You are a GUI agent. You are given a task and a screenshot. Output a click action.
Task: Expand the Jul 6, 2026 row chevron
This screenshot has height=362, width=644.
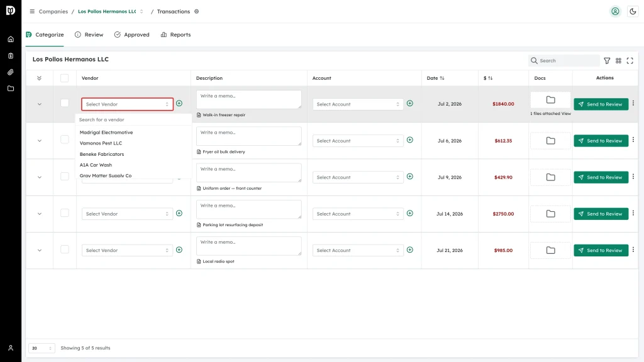click(x=40, y=141)
